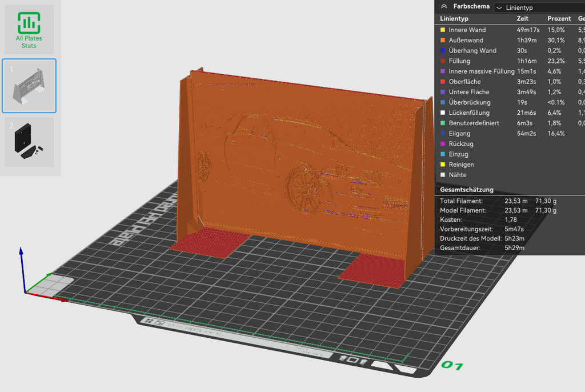Click the Gesamtdauer value 5h29m
Image resolution: width=585 pixels, height=392 pixels.
(515, 248)
